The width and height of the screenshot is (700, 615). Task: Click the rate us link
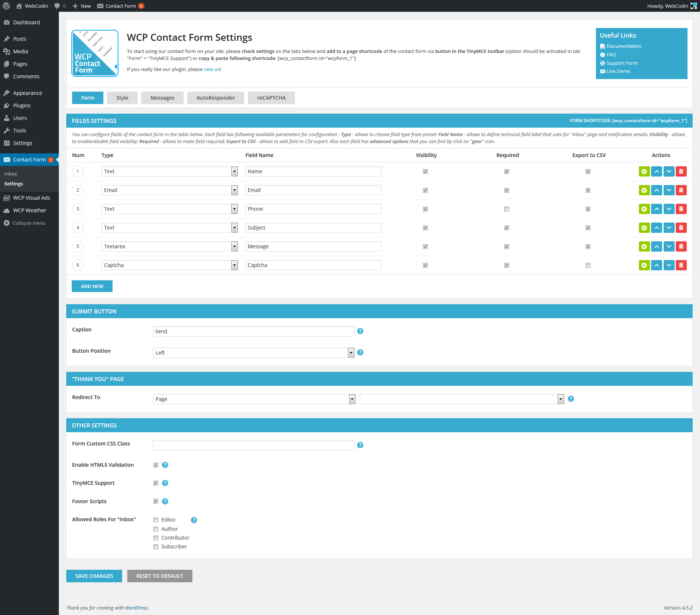click(x=211, y=69)
